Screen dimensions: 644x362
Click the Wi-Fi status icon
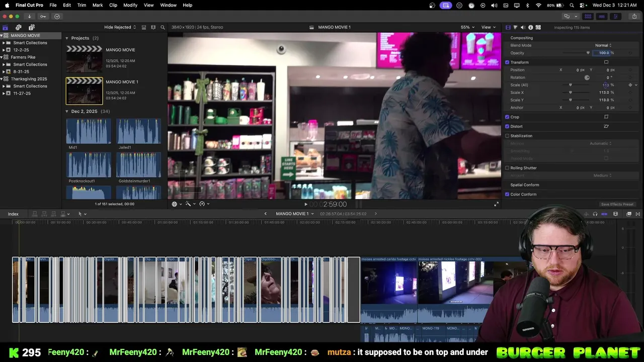[x=538, y=5]
